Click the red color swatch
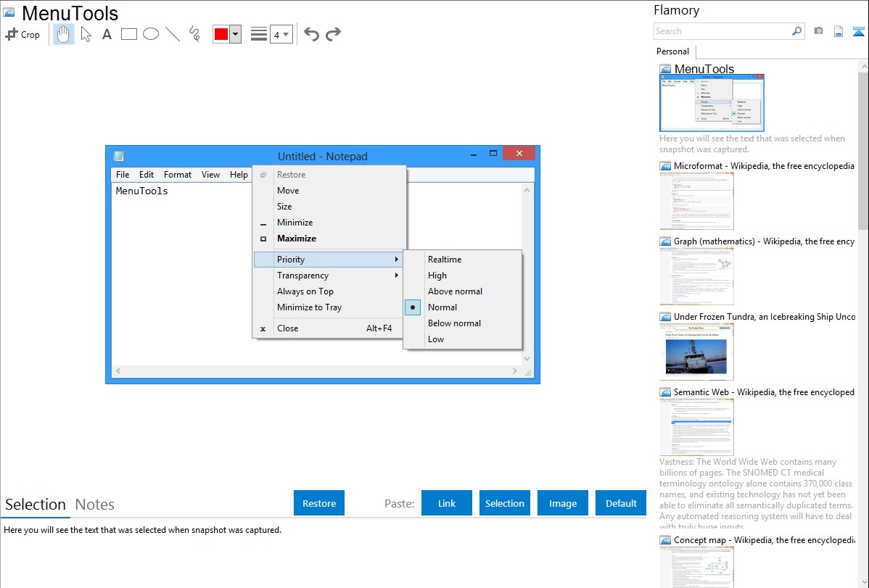The image size is (869, 588). pyautogui.click(x=221, y=34)
